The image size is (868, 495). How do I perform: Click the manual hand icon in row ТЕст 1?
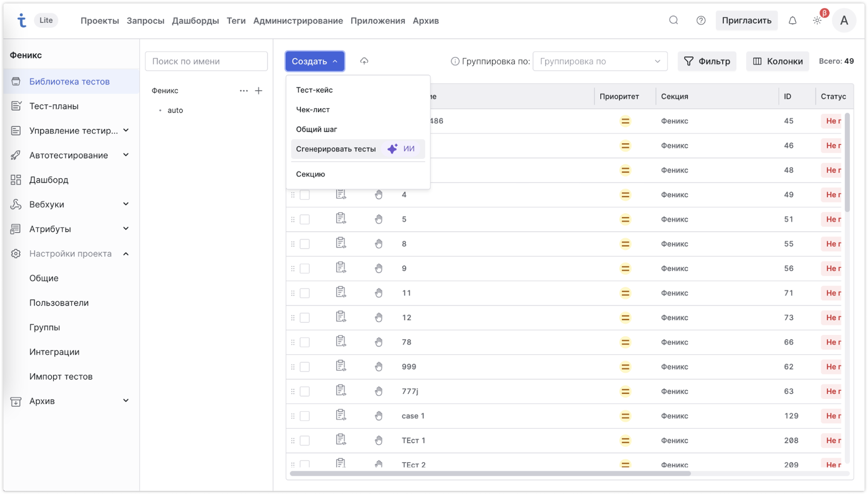click(378, 441)
